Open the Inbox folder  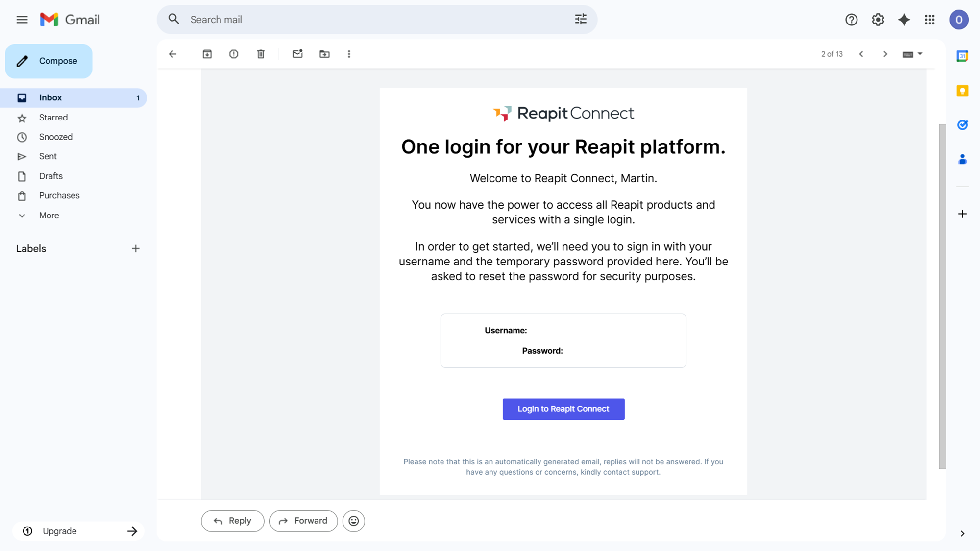[x=73, y=97]
